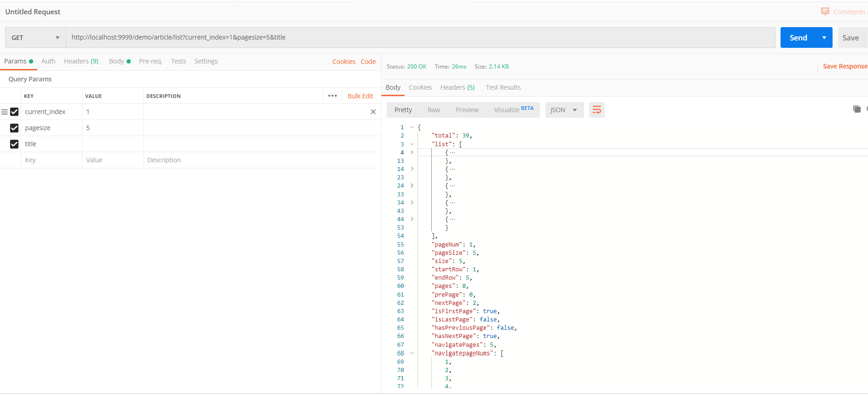Click the new Description placeholder field
868x395 pixels.
(262, 160)
